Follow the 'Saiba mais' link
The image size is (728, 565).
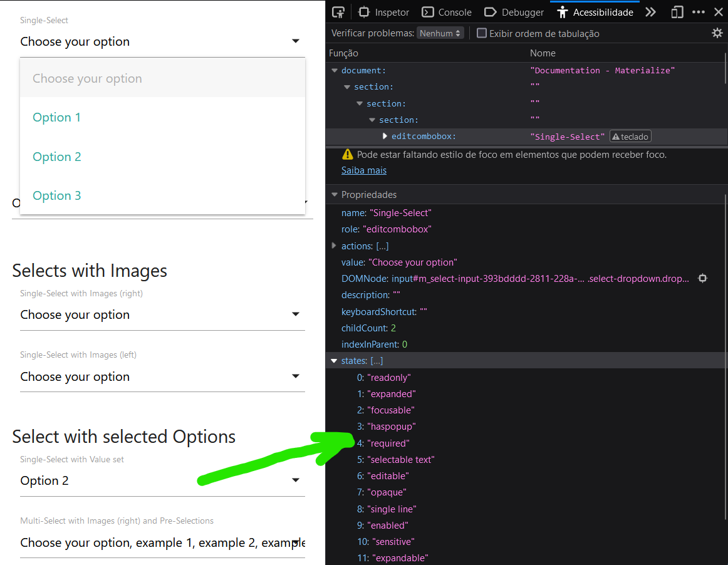coord(364,170)
